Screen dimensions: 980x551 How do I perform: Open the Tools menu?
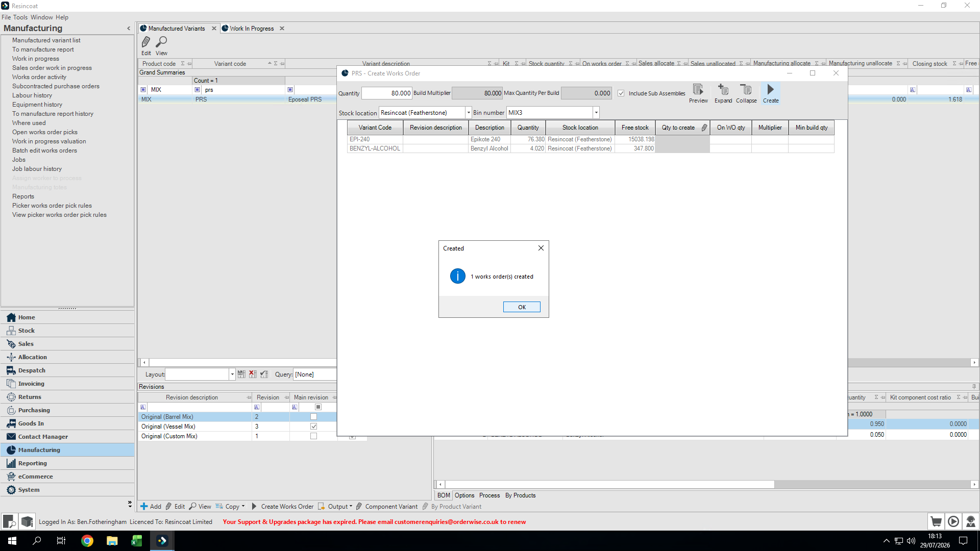click(x=20, y=17)
